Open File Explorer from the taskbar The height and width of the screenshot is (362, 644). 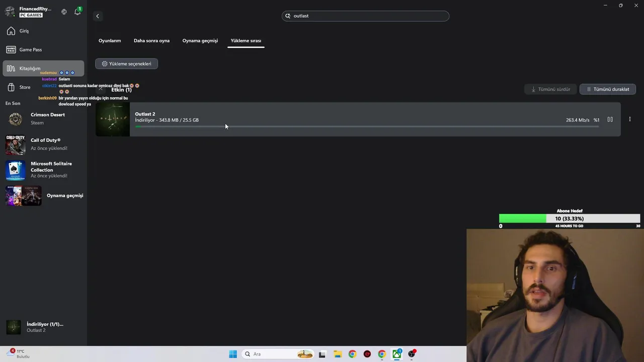tap(338, 354)
